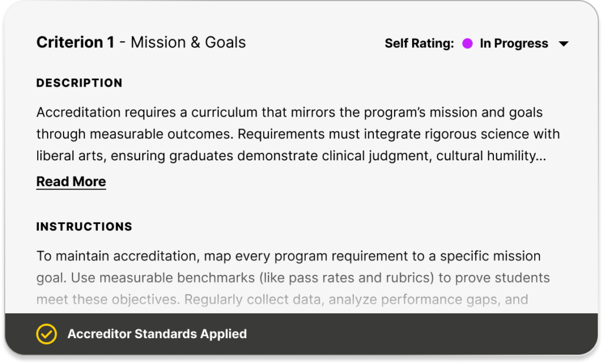Click the yellow checkmark circle icon
This screenshot has width=603, height=364.
pos(47,334)
